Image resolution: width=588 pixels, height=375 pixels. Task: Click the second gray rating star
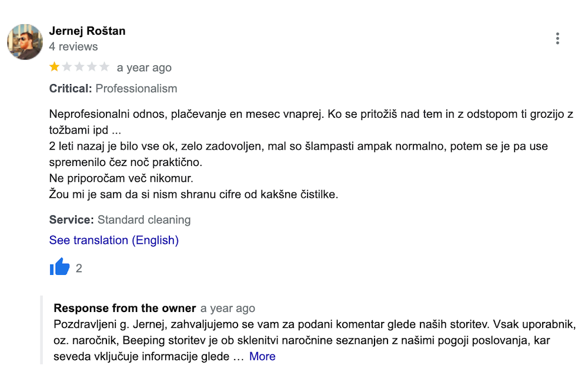click(67, 67)
